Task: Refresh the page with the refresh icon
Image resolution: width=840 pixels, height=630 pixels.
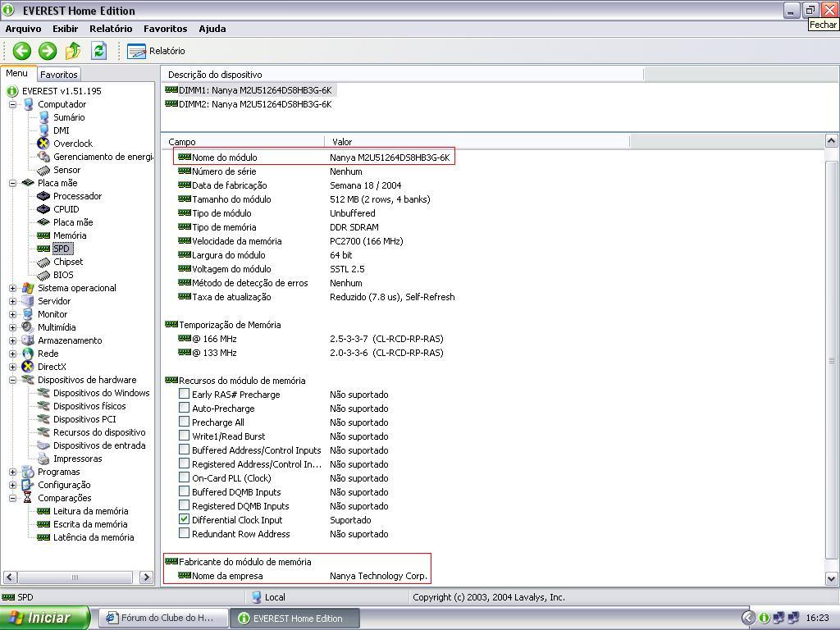Action: [x=98, y=51]
